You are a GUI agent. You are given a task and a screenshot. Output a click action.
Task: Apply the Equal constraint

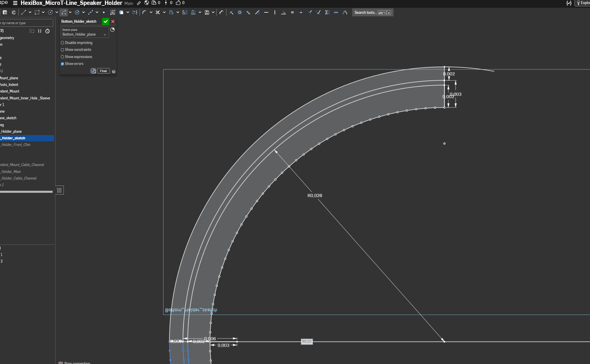(x=292, y=12)
